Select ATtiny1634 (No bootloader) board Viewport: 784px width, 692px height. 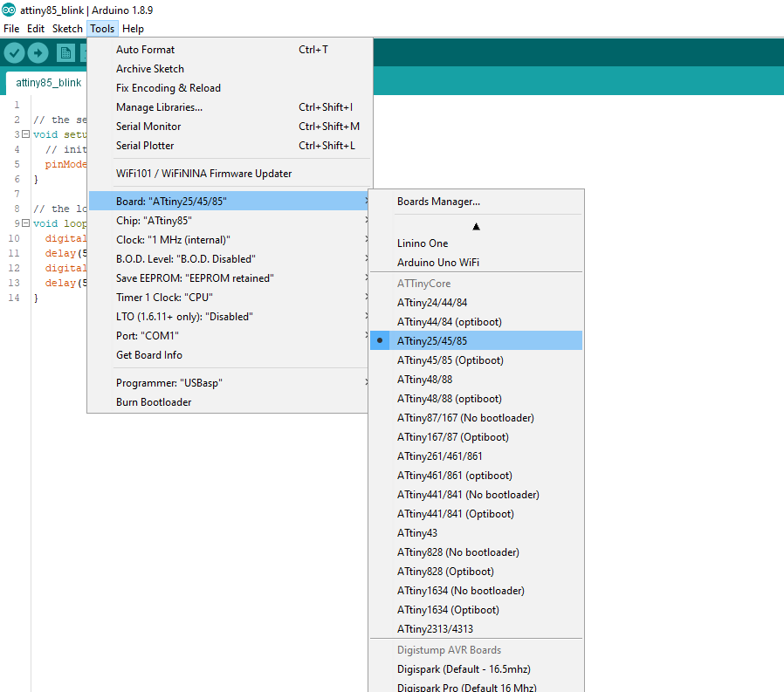(476, 591)
